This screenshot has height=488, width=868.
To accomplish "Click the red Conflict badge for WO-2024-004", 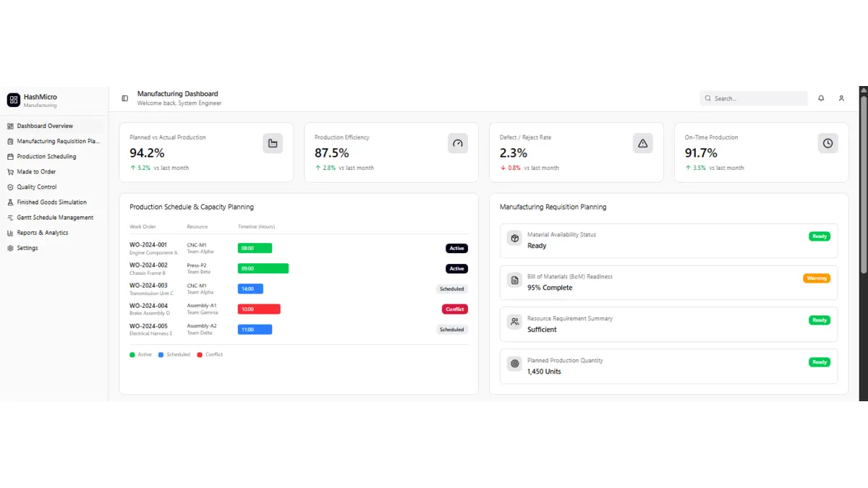I will pyautogui.click(x=454, y=309).
